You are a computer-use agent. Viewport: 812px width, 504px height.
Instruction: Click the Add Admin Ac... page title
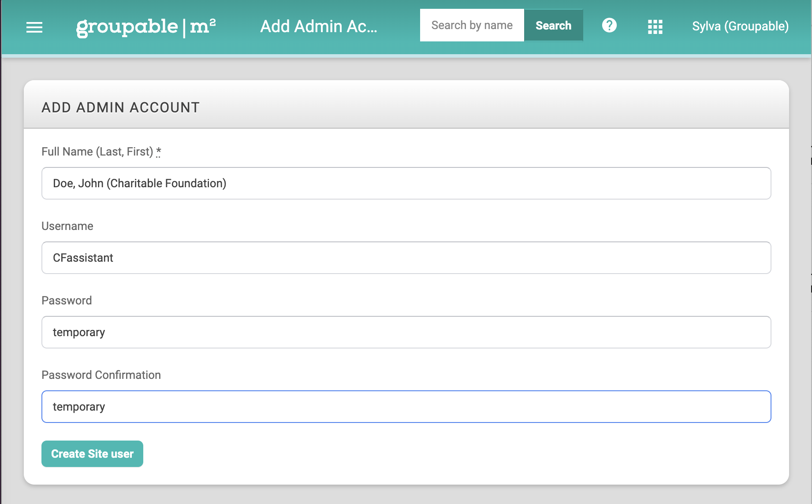click(x=319, y=26)
